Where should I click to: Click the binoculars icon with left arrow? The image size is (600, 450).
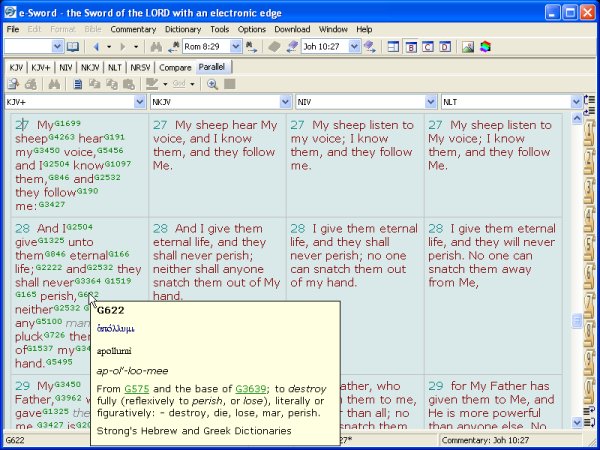pos(174,47)
